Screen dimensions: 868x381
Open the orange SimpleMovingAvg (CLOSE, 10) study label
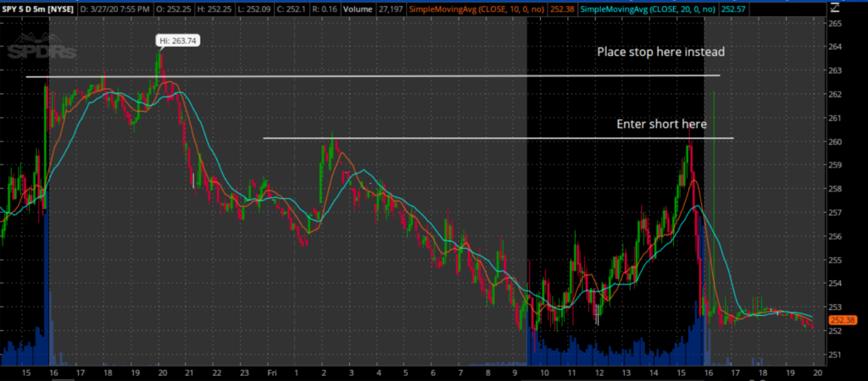478,8
